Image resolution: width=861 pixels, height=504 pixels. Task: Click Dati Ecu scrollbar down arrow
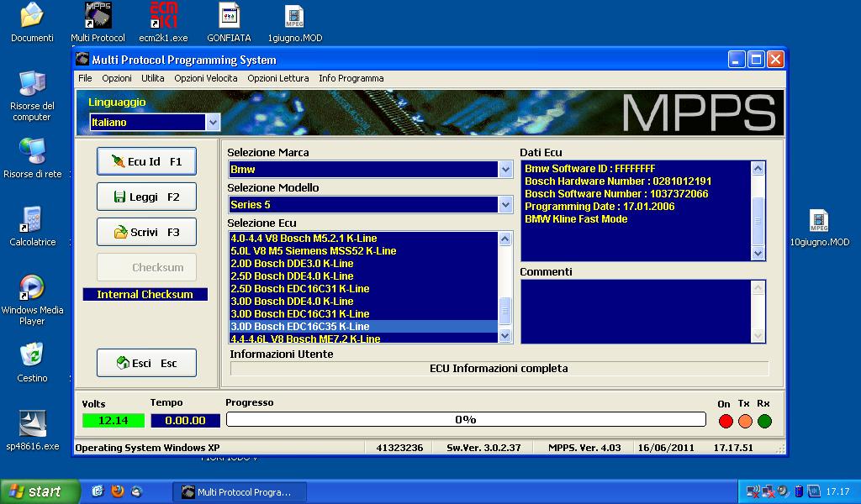point(758,254)
